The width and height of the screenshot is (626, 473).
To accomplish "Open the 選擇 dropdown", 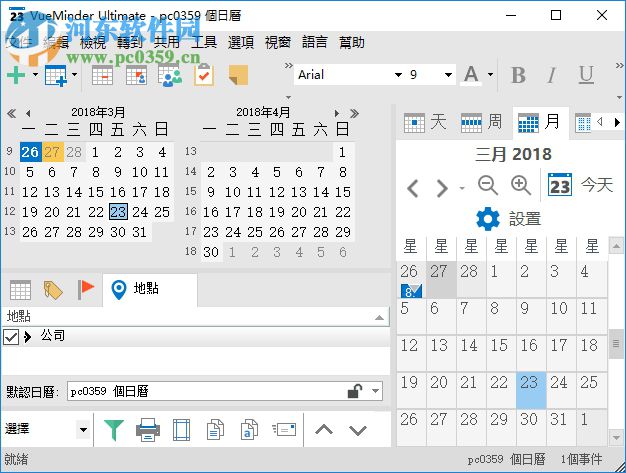I will 83,430.
